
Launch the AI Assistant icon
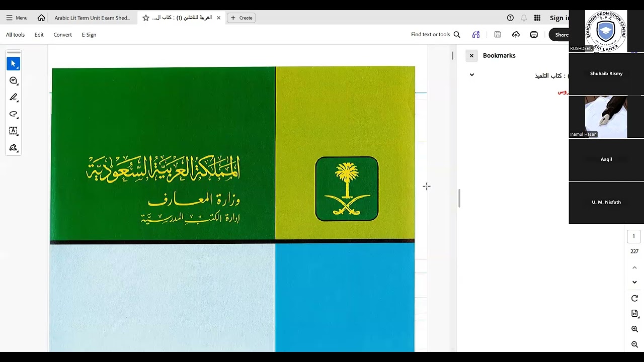coord(476,35)
